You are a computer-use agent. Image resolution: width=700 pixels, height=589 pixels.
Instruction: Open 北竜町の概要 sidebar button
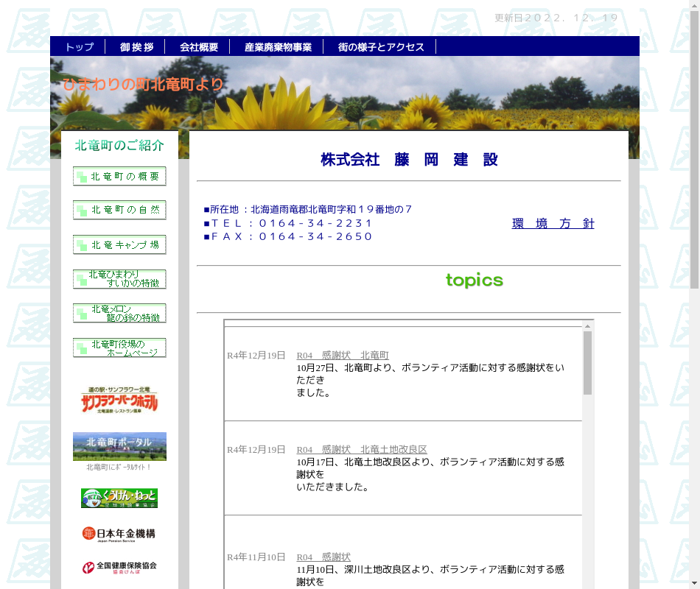coord(119,177)
